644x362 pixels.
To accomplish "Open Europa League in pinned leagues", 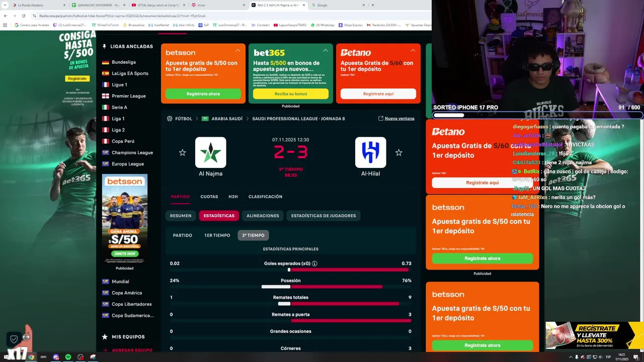I will pyautogui.click(x=128, y=164).
